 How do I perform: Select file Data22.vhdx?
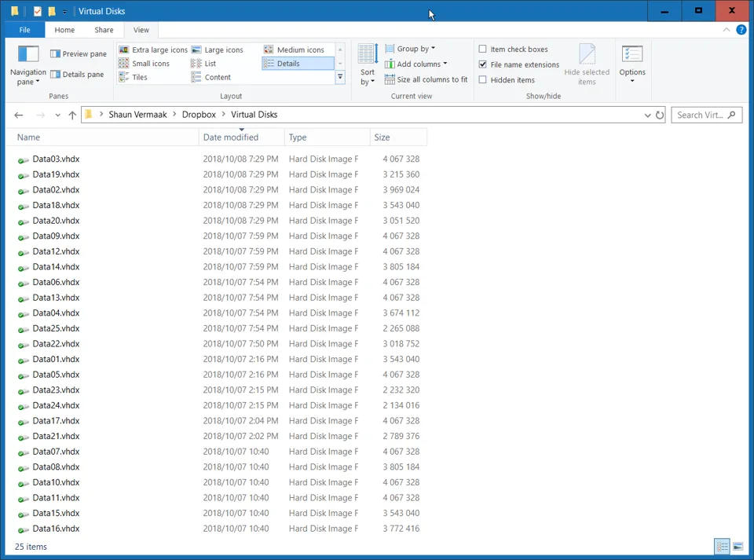[56, 344]
